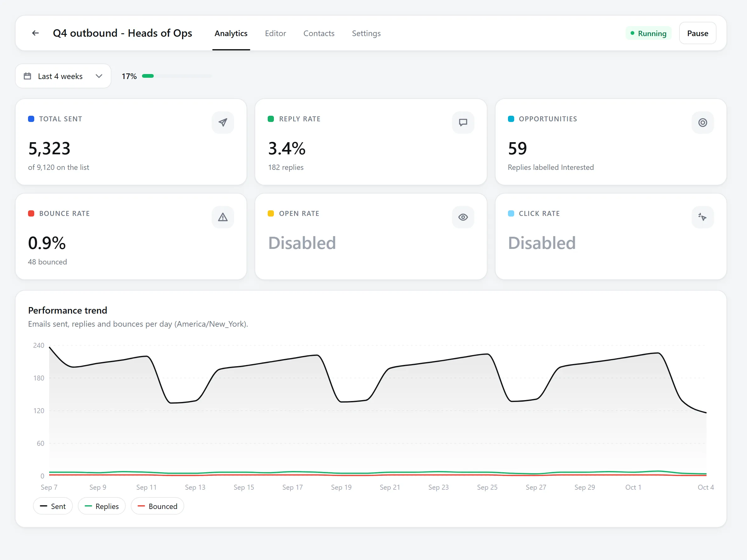Open the Contacts tab
The width and height of the screenshot is (747, 560).
pyautogui.click(x=319, y=33)
